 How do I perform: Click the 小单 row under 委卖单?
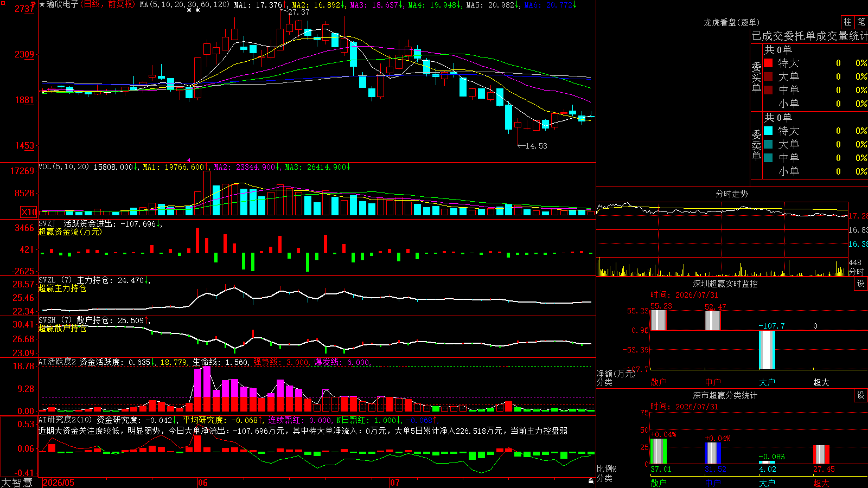click(x=815, y=171)
